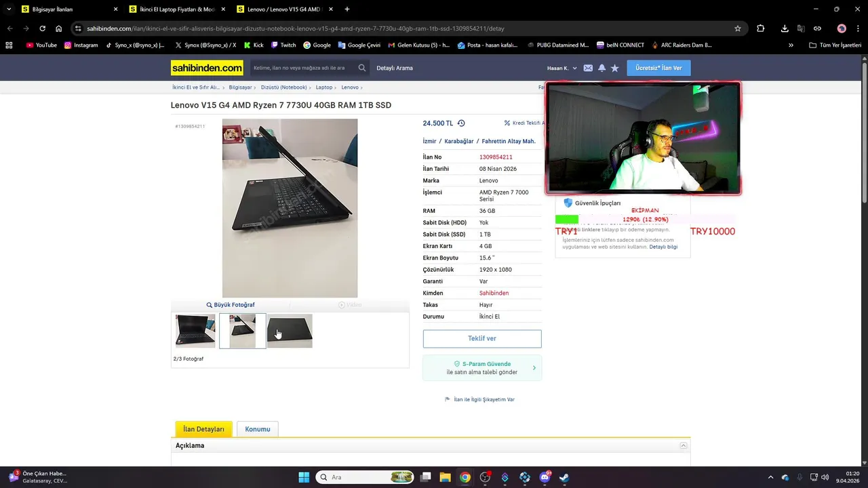Open the Bilgisayar breadcrumb
The height and width of the screenshot is (488, 868).
[x=240, y=87]
